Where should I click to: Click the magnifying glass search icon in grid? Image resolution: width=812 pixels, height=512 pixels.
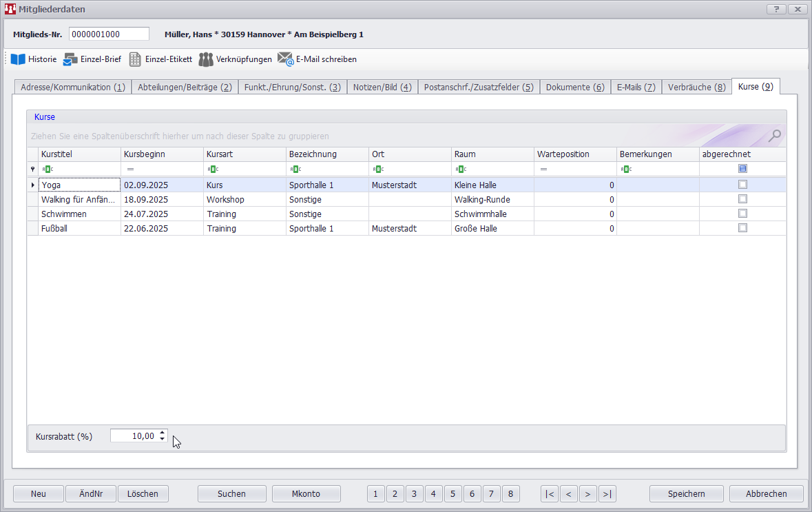point(775,136)
